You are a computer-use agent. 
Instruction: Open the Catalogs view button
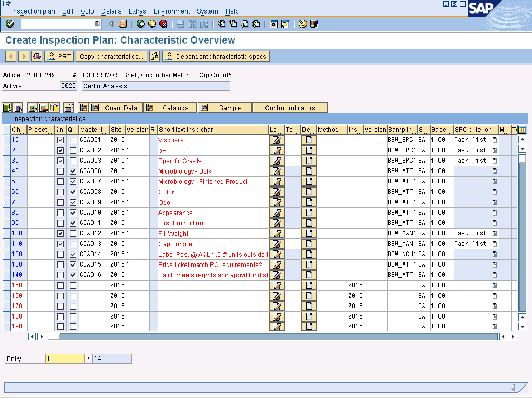coord(170,108)
